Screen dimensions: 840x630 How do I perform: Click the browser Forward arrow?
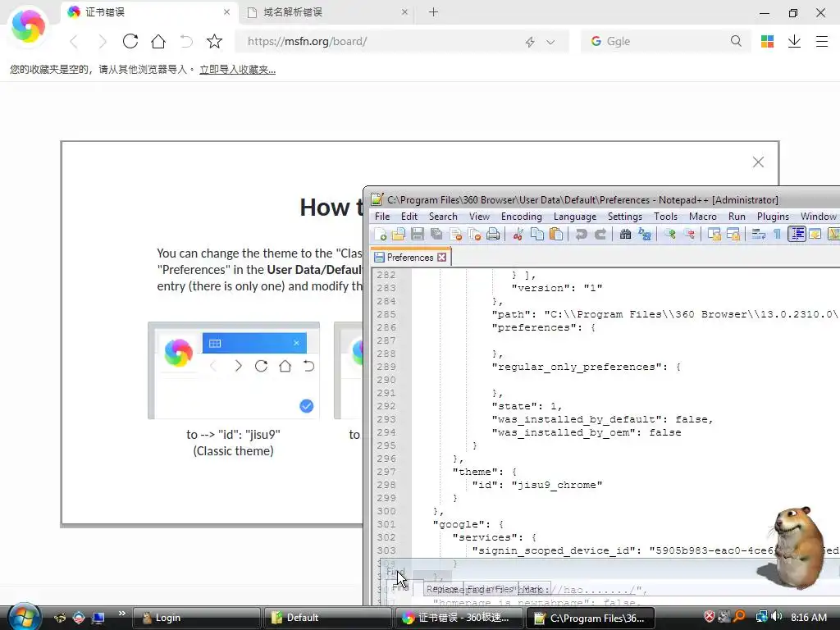click(x=103, y=41)
